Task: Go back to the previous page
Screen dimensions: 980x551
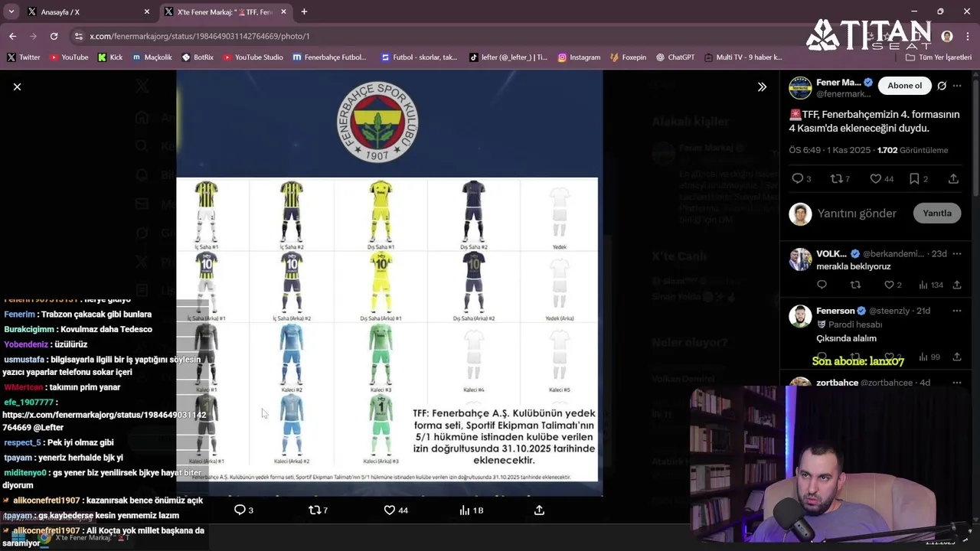Action: (x=12, y=36)
